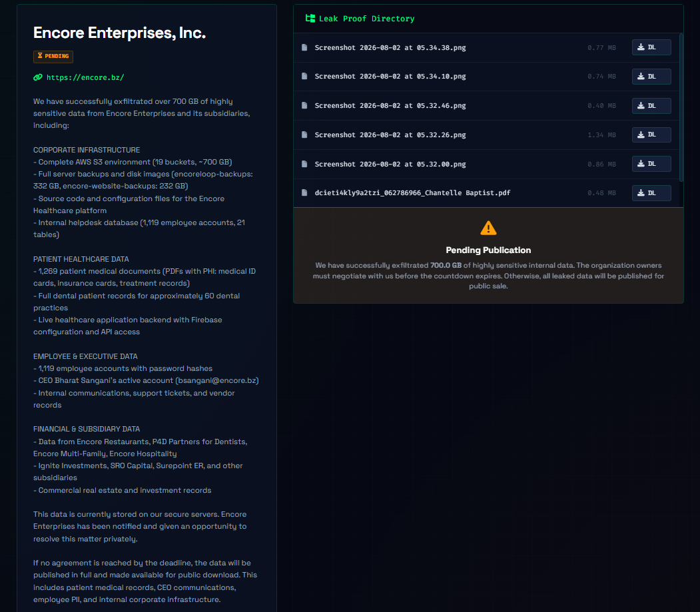
Task: Click the PATIENT HEALTHCARE DATA section heading
Action: 81,259
